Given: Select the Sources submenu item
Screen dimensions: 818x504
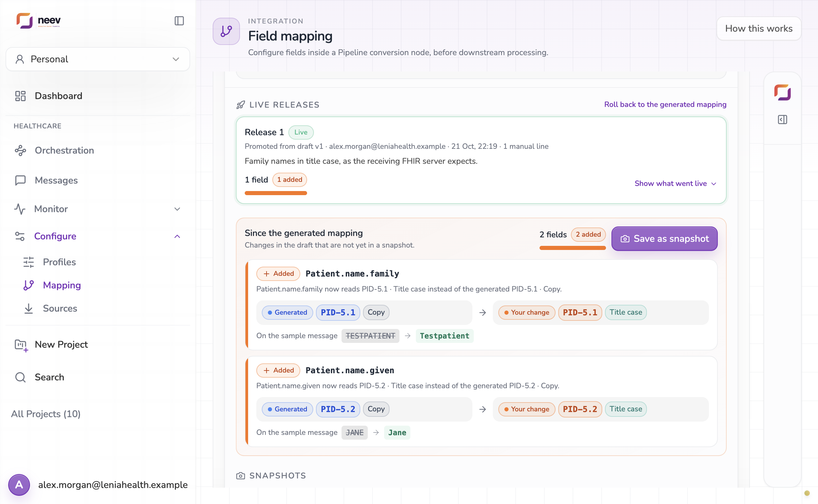Looking at the screenshot, I should (x=60, y=309).
